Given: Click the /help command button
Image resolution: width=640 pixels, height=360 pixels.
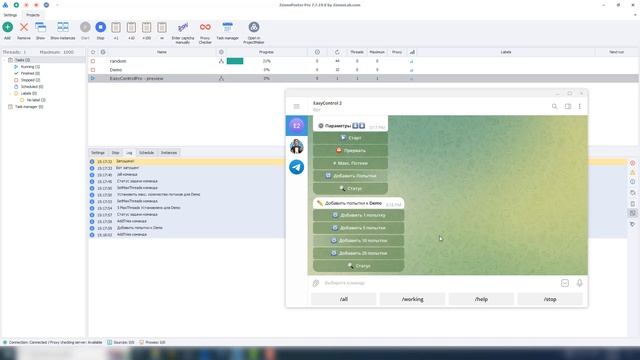Looking at the screenshot, I should pyautogui.click(x=481, y=299).
